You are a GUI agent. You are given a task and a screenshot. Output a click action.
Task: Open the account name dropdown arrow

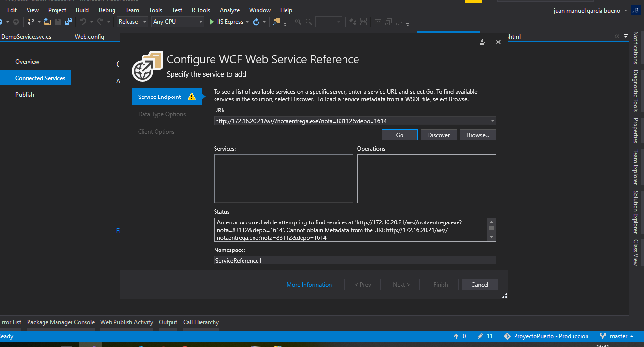pos(626,11)
